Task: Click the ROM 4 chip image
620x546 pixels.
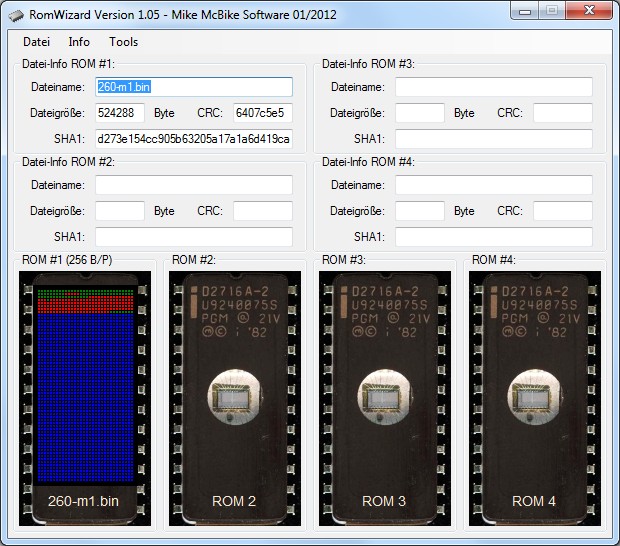Action: pos(535,395)
